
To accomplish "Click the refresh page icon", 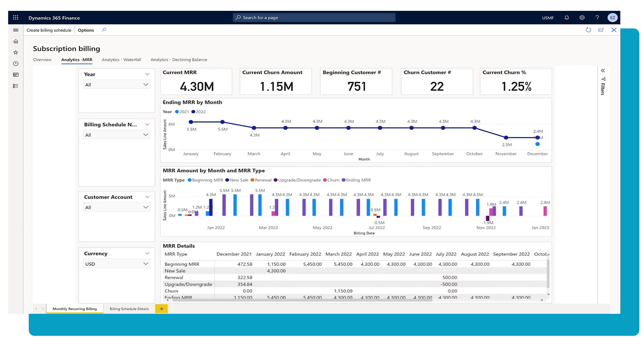I will pos(588,30).
